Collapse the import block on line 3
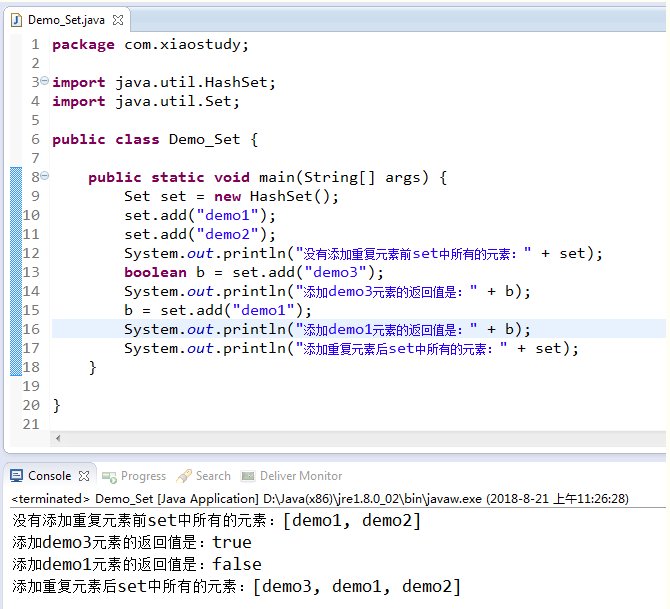Viewport: 670px width, 609px height. pyautogui.click(x=44, y=80)
